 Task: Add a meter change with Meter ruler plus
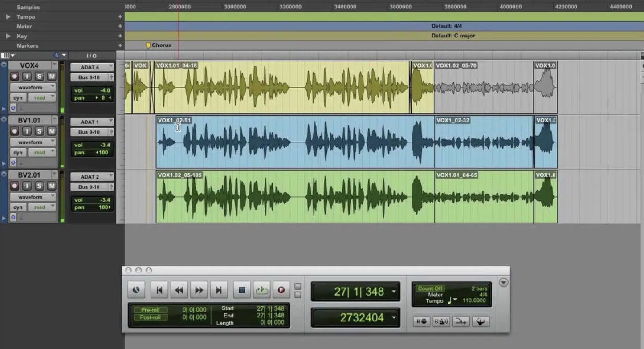coord(120,26)
